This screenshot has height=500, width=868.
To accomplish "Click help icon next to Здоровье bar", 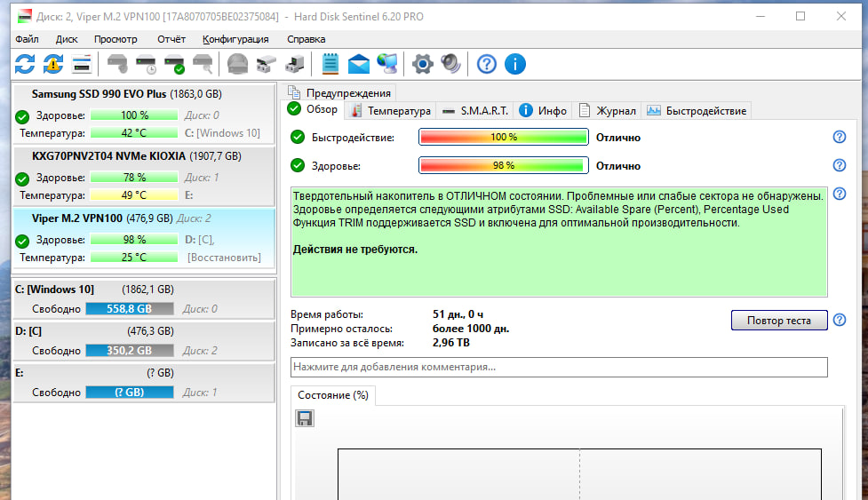I will coord(840,165).
